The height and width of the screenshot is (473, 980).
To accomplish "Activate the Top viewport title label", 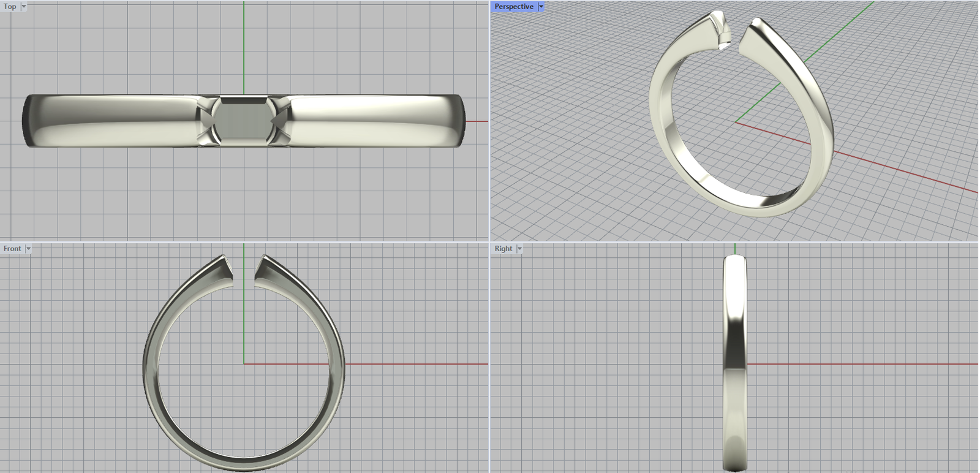I will pyautogui.click(x=10, y=7).
